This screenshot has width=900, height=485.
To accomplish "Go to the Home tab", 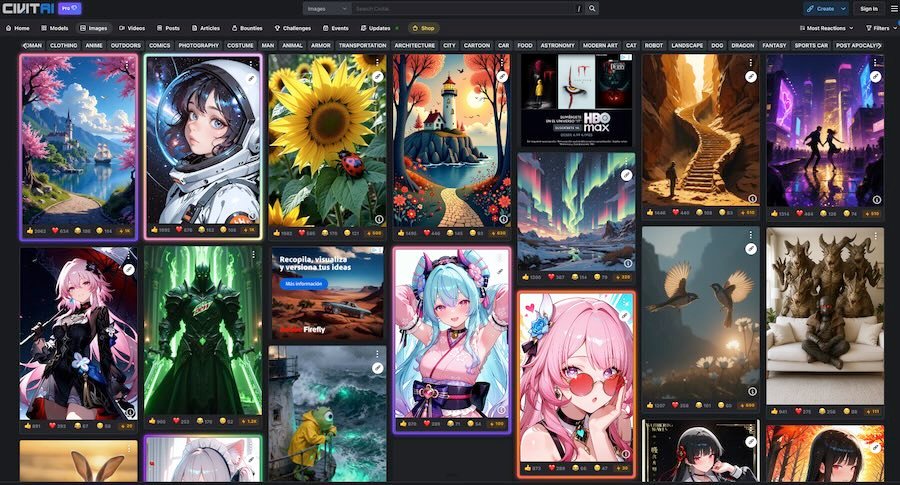I will (18, 28).
